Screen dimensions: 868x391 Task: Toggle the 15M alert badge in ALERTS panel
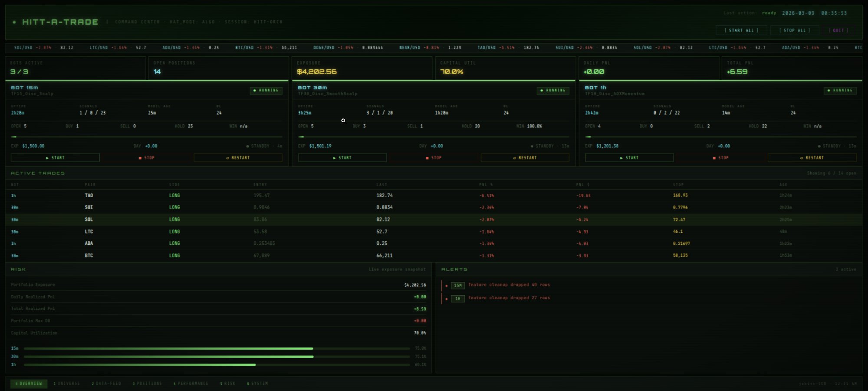click(458, 285)
